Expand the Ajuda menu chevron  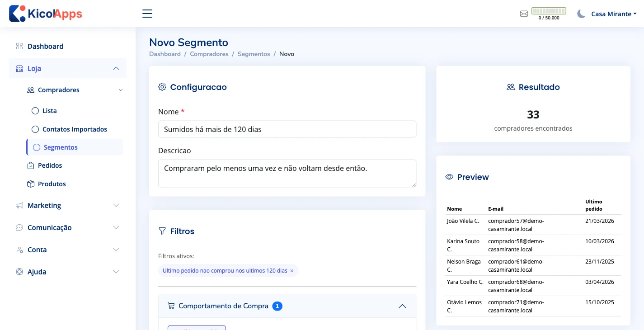pyautogui.click(x=116, y=272)
